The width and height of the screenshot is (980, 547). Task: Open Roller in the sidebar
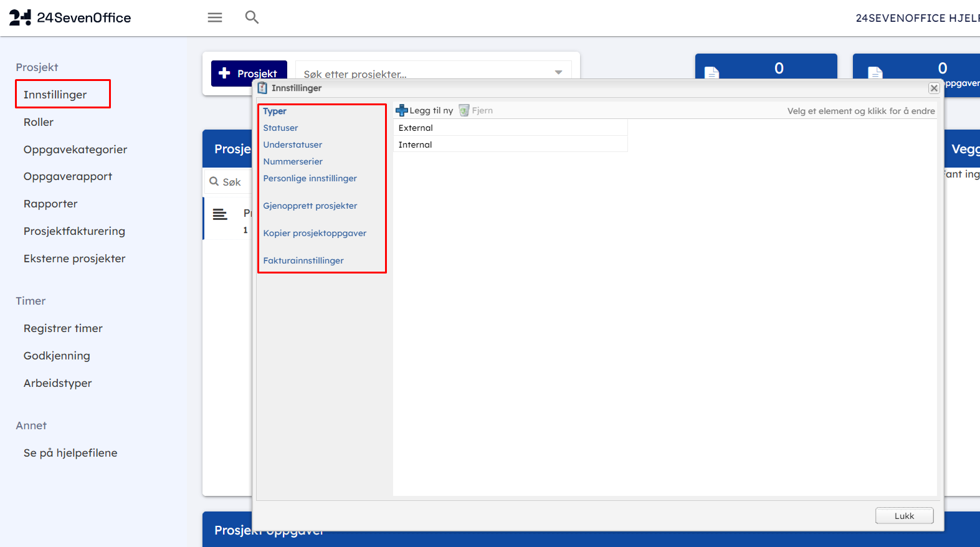coord(39,122)
